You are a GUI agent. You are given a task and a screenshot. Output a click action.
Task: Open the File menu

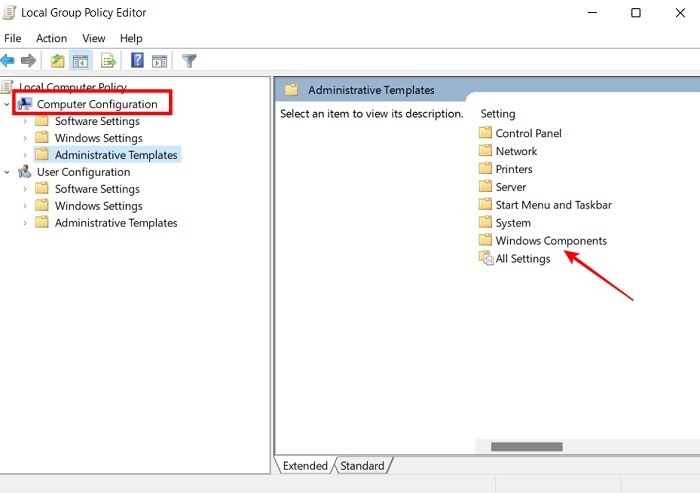[x=12, y=38]
